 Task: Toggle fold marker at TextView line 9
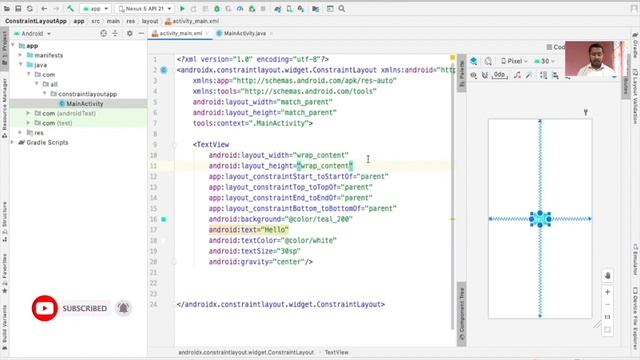tap(175, 144)
